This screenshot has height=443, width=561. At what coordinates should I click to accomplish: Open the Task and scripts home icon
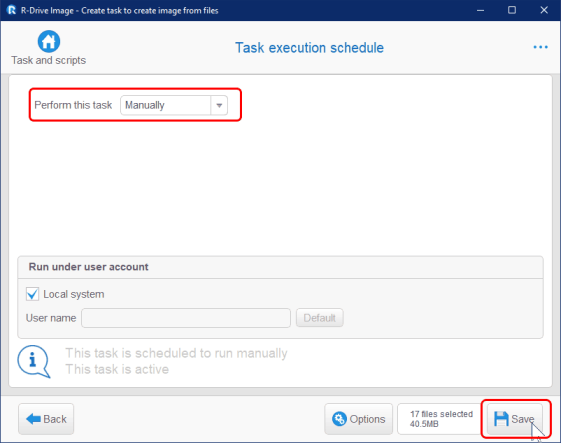49,42
